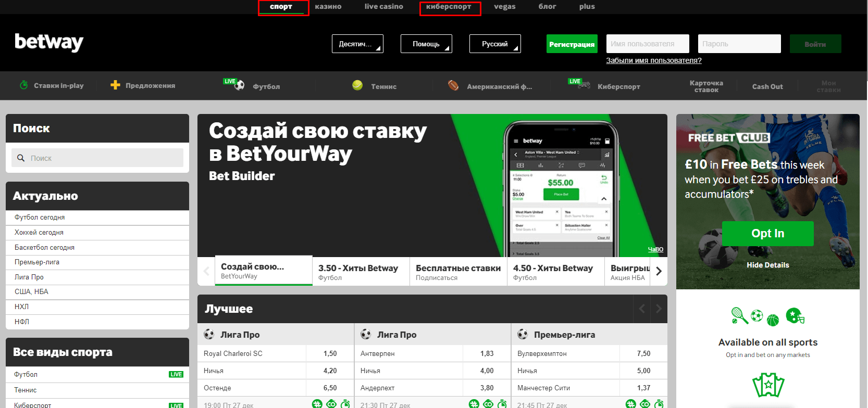Click soccer ball icon of Антверпен card

(x=366, y=334)
